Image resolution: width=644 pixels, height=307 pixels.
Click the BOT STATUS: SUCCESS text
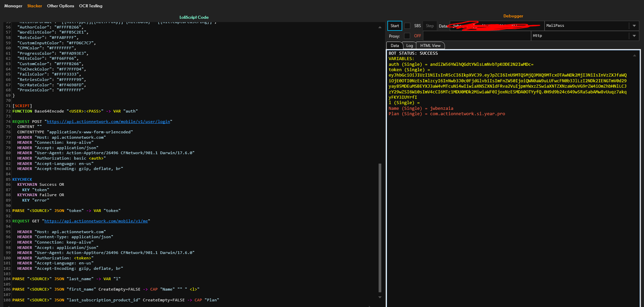413,53
